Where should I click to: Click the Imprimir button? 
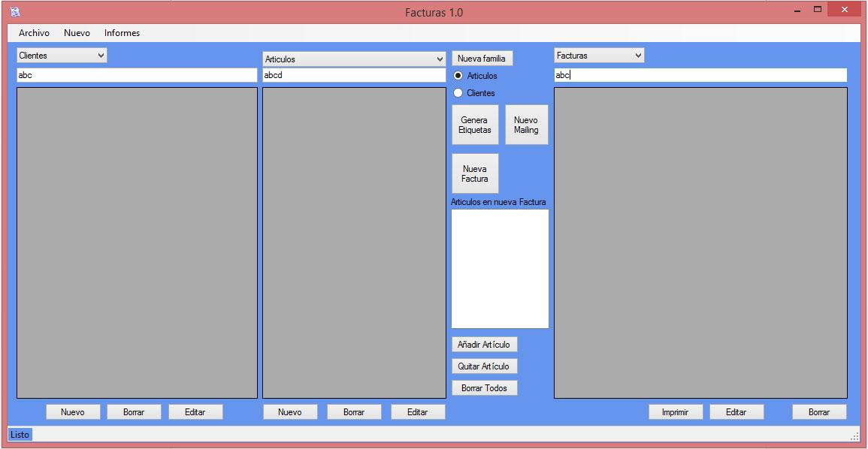click(676, 412)
